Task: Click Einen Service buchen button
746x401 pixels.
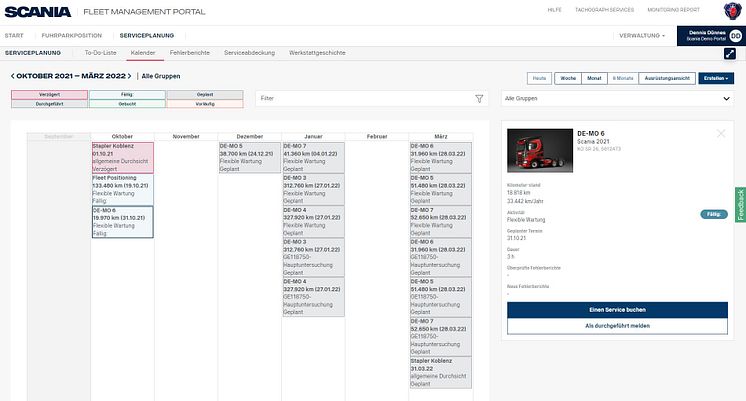Action: tap(616, 311)
